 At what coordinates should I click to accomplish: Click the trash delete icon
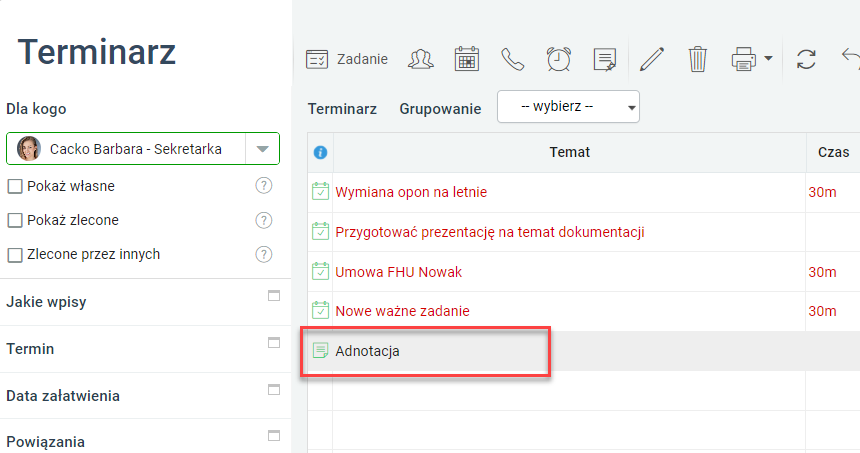698,59
